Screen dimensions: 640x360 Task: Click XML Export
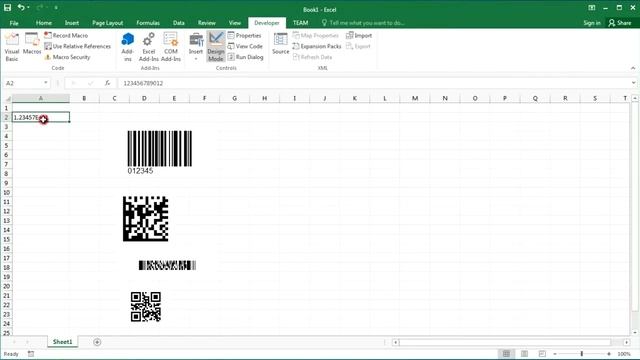358,46
